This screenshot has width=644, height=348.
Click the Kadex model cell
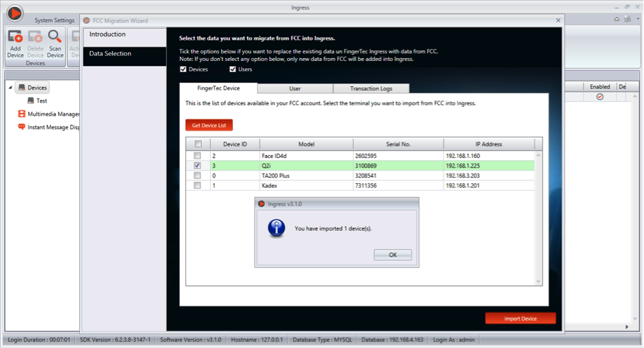307,185
